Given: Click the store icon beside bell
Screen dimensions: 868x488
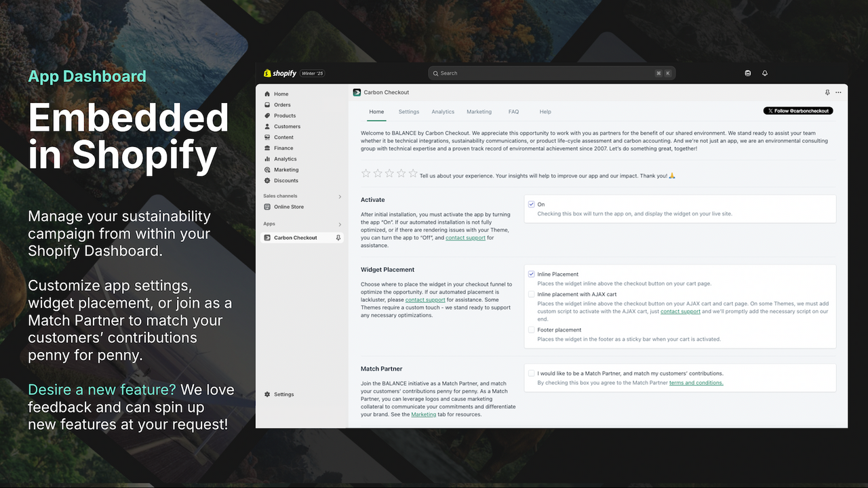Looking at the screenshot, I should click(x=748, y=73).
